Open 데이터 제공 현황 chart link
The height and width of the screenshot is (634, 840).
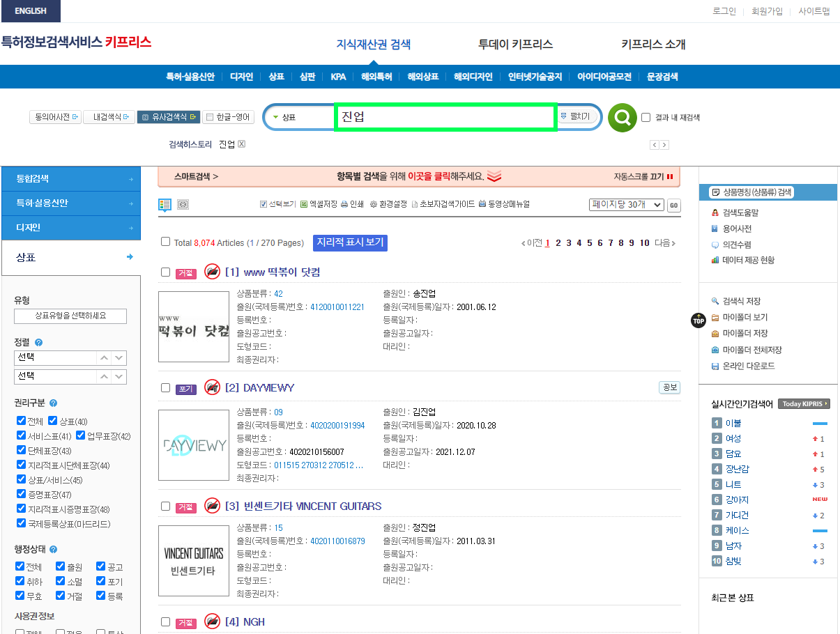click(742, 260)
